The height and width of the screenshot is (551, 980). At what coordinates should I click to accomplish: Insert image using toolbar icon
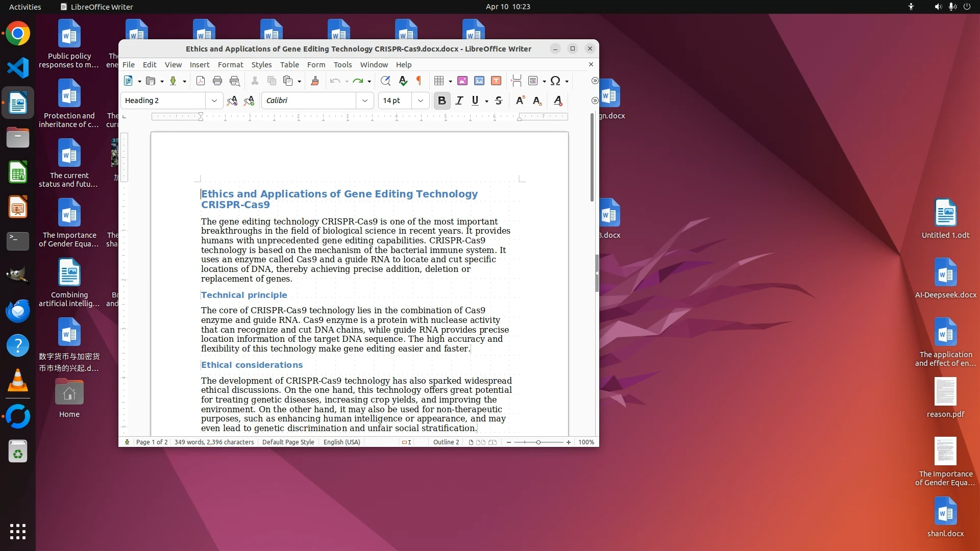[x=462, y=81]
